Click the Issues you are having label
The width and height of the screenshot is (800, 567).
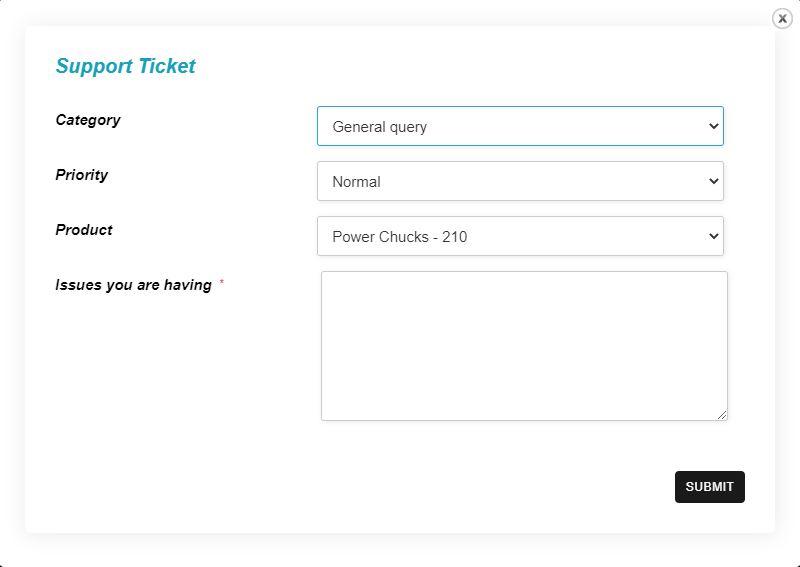point(133,285)
